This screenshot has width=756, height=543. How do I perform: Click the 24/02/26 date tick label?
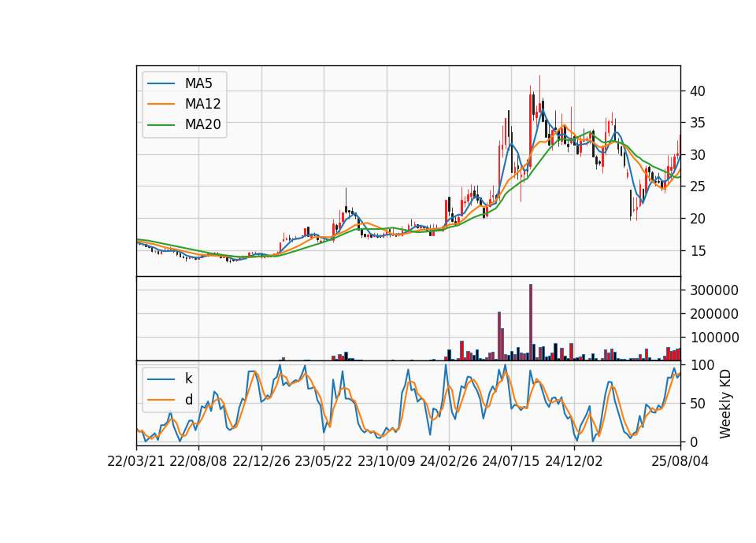coord(448,461)
